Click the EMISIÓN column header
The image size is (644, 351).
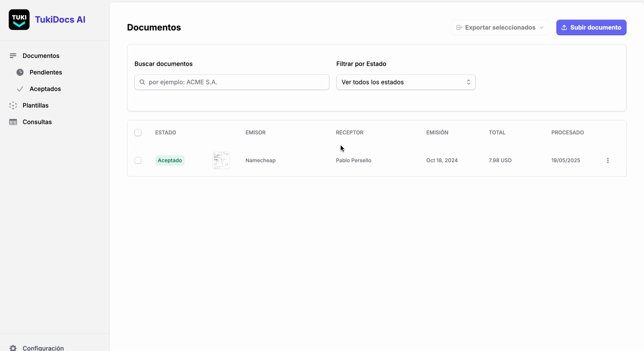[437, 132]
